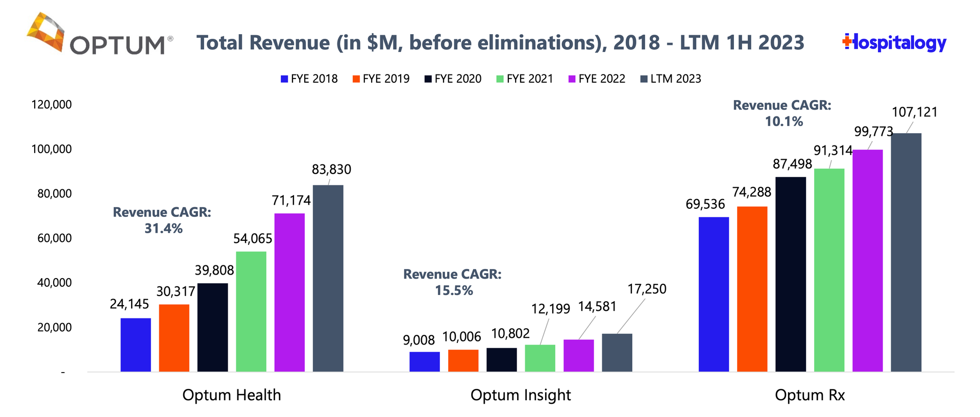Select the Revenue CAGR 10.1% annotation
This screenshot has height=417, width=980.
pyautogui.click(x=782, y=113)
